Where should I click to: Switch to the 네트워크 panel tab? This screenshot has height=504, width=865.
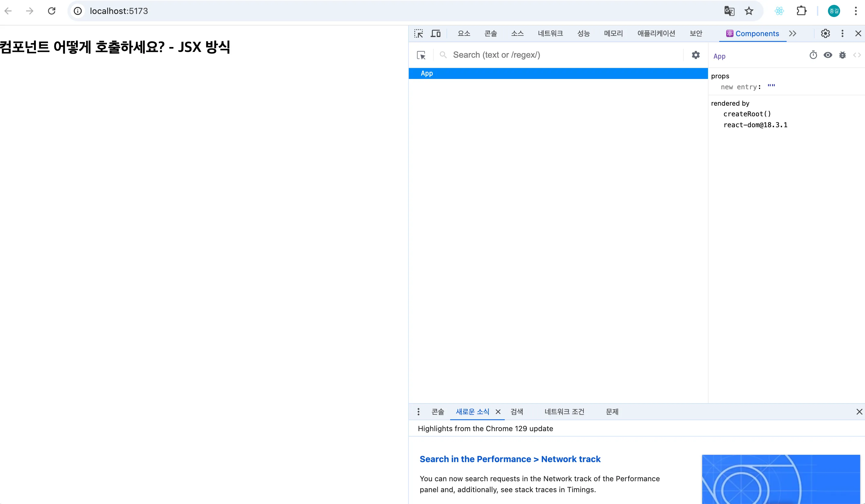click(x=550, y=33)
